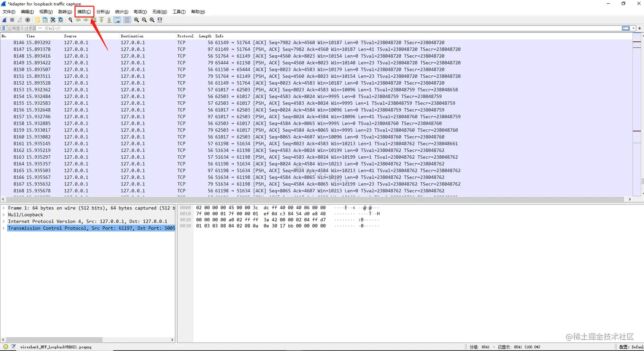Open the display filter history dropdown
The height and width of the screenshot is (351, 644).
634,29
